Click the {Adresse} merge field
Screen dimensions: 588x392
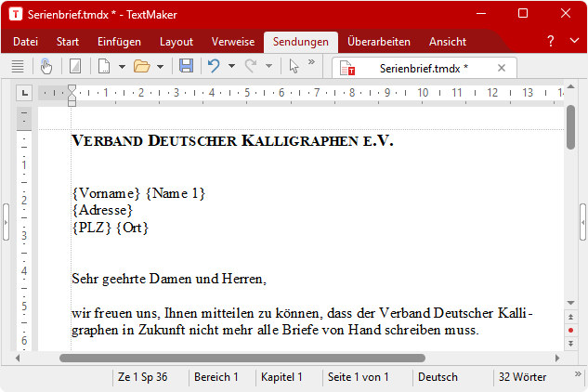(102, 210)
